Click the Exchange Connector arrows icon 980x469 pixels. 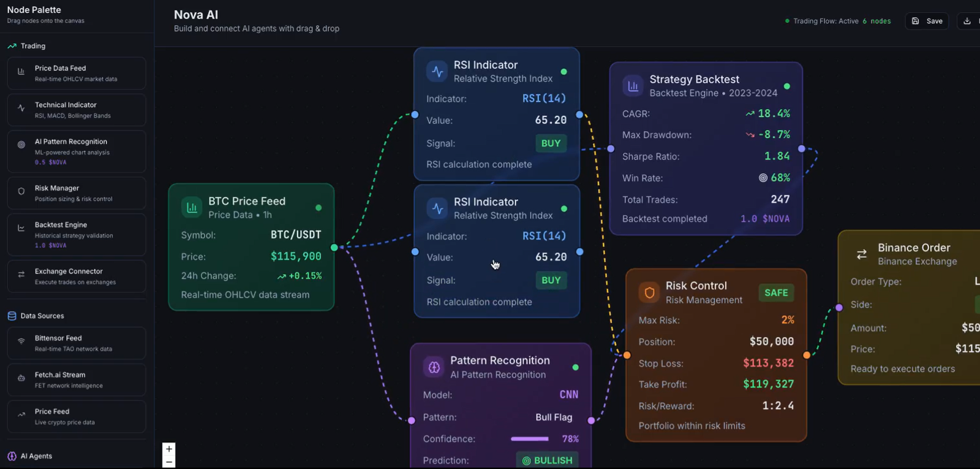point(21,275)
